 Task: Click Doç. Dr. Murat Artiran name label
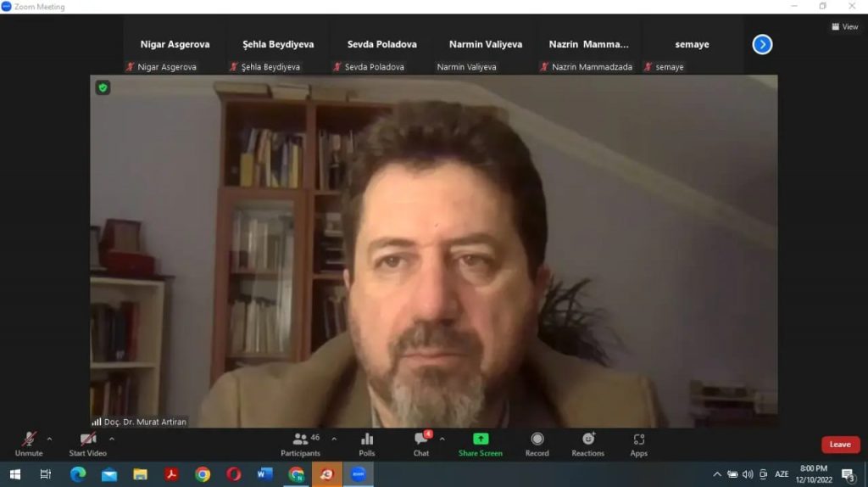pos(145,422)
